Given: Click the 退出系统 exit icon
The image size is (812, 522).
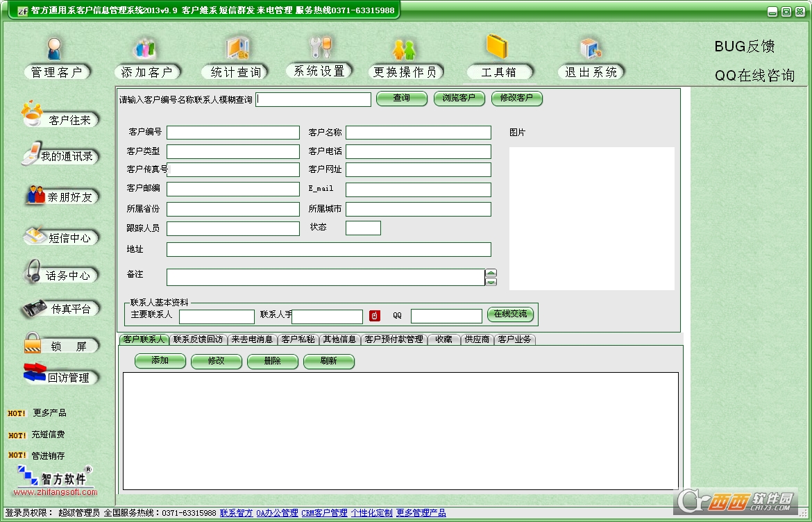Looking at the screenshot, I should tap(591, 50).
